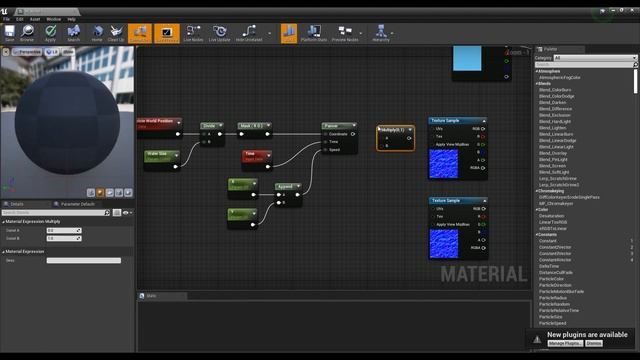This screenshot has height=360, width=640.
Task: Apply material changes with the Apply checkmark icon
Action: (x=50, y=33)
